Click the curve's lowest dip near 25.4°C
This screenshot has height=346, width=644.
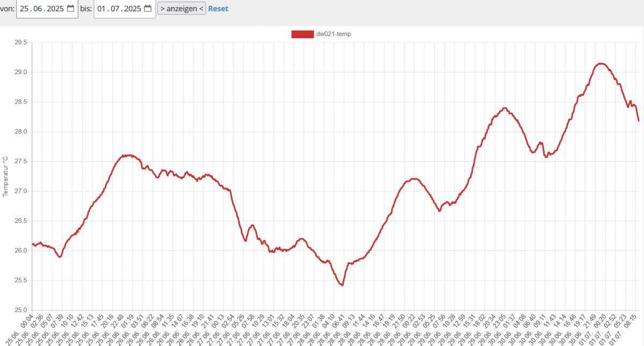point(342,285)
